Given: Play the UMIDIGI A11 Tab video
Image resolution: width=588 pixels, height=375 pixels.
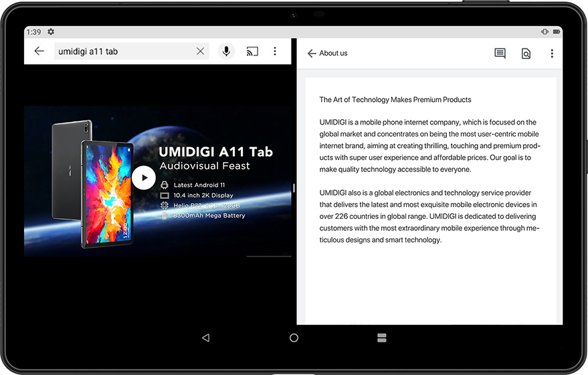Looking at the screenshot, I should [x=144, y=177].
